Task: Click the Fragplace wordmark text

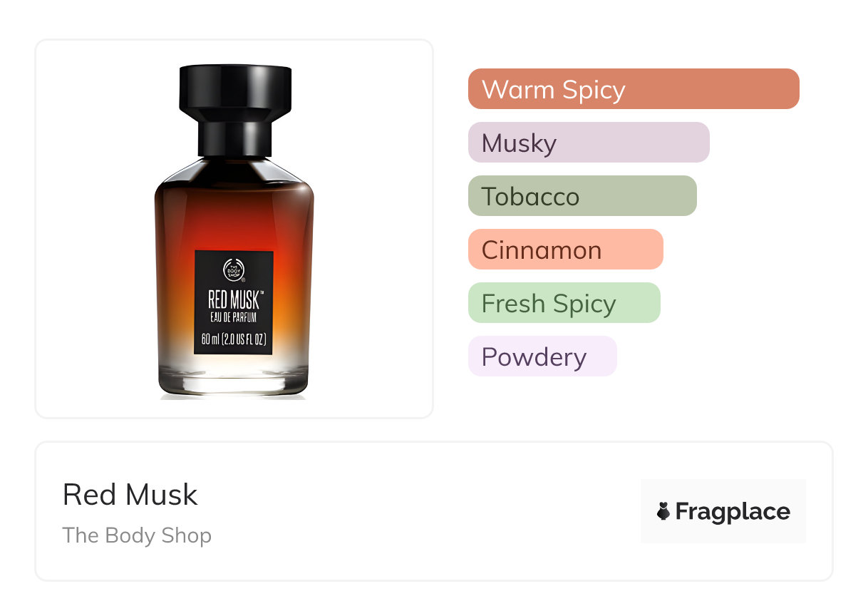Action: (733, 512)
